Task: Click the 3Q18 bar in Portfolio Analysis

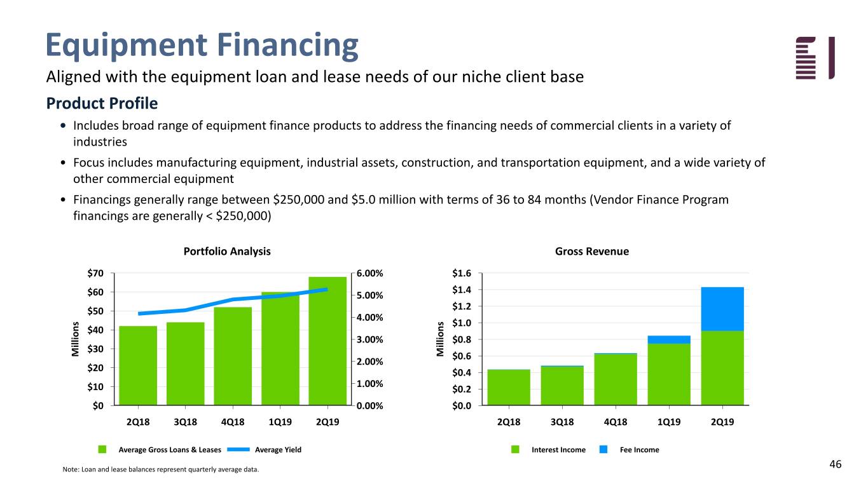Action: coord(186,363)
